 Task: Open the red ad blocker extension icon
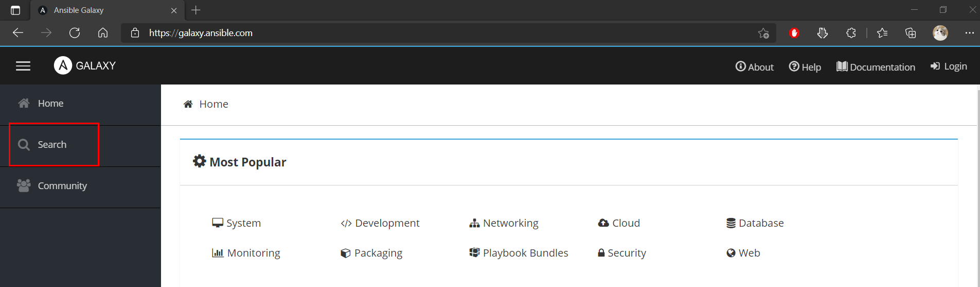tap(794, 33)
